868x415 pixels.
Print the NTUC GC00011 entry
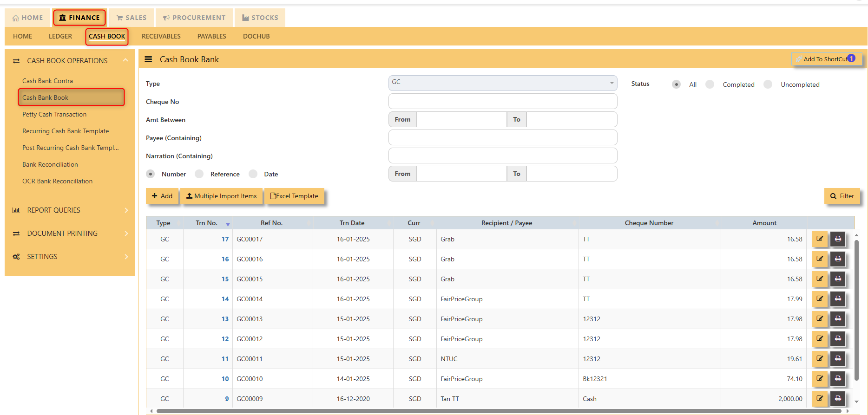(x=838, y=359)
